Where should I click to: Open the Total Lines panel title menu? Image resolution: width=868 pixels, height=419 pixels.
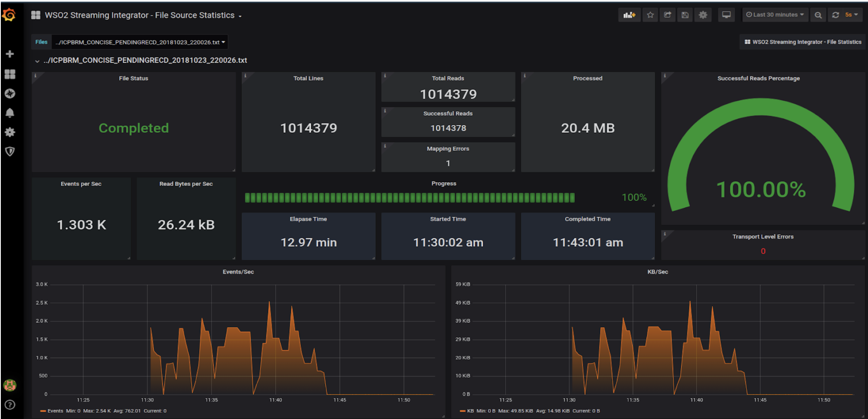(x=308, y=79)
